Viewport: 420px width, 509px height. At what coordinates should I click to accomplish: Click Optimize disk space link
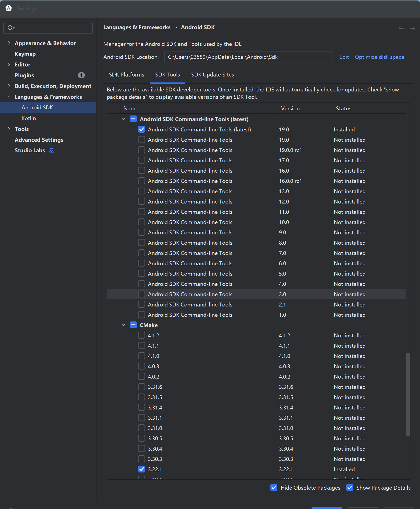(379, 57)
